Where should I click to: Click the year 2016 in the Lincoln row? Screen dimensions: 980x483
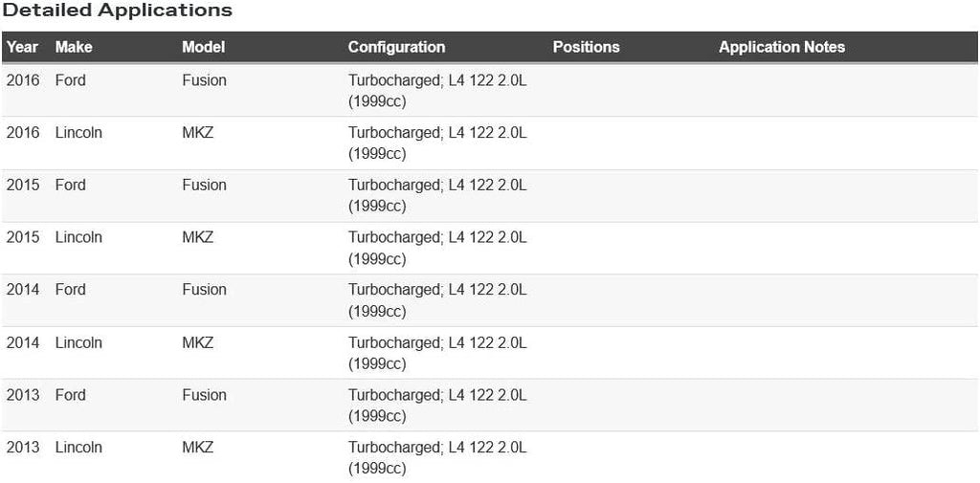click(x=23, y=133)
